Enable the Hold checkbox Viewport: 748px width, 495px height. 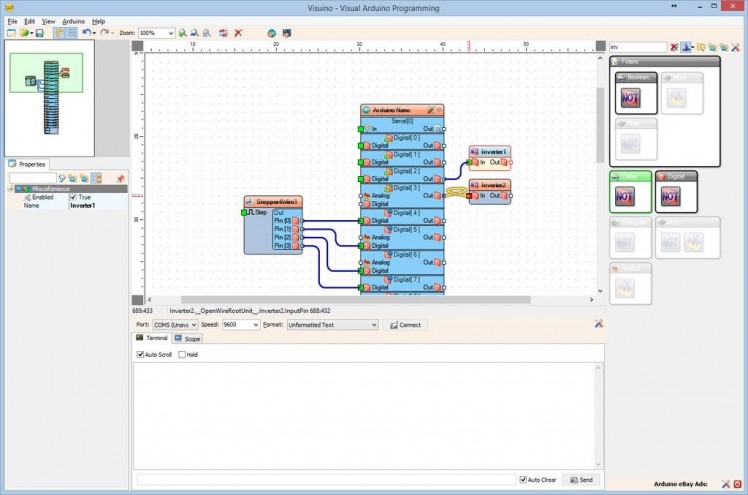coord(181,354)
